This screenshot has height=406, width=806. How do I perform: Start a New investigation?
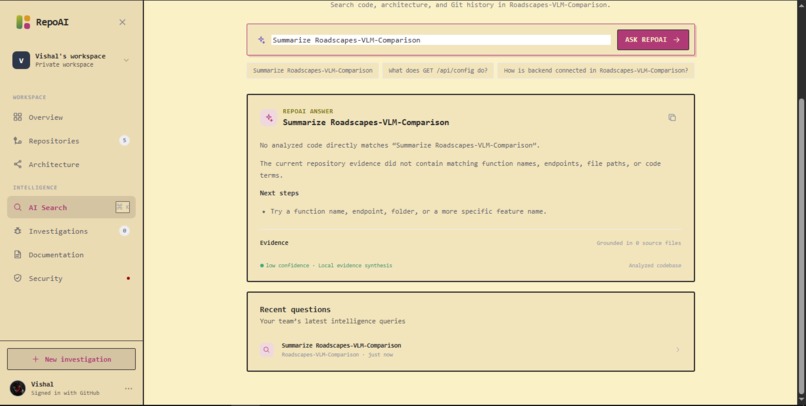[71, 359]
